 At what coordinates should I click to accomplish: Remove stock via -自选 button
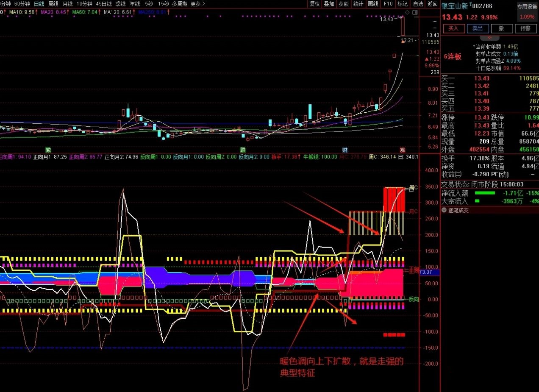pyautogui.click(x=417, y=4)
